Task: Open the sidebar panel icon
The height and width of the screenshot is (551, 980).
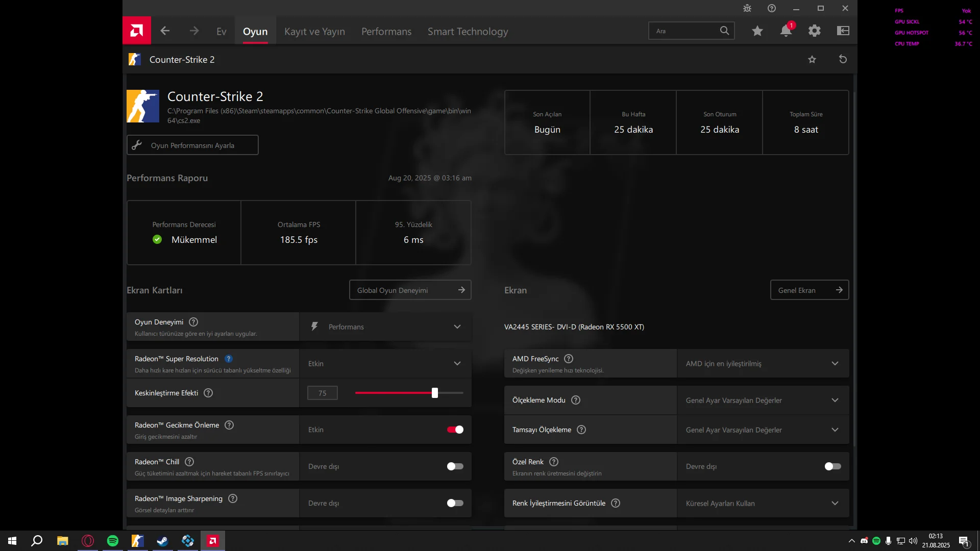Action: [x=843, y=31]
